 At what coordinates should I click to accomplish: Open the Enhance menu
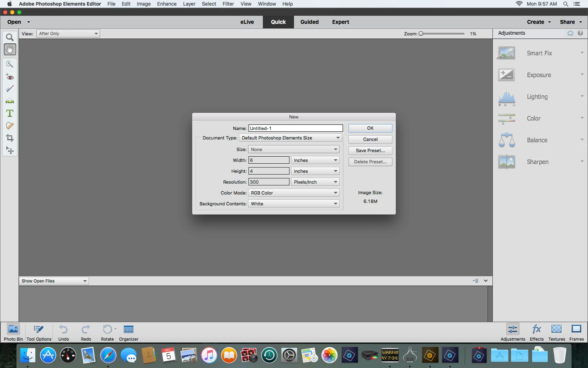click(167, 4)
